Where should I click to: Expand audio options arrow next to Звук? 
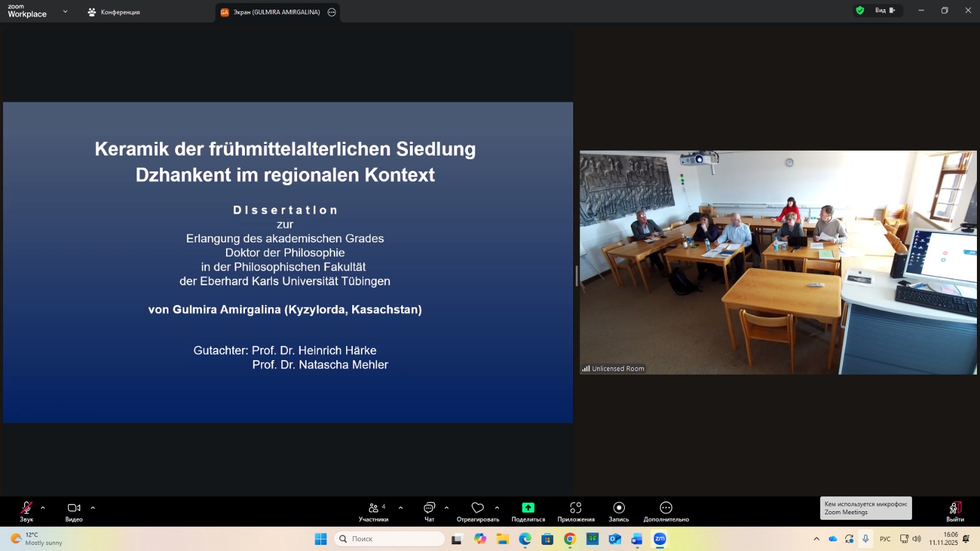43,508
